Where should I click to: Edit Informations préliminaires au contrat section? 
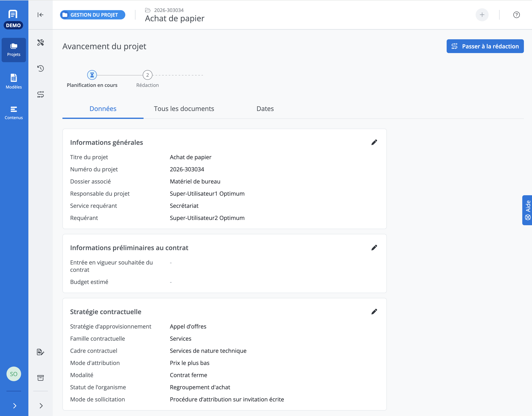pyautogui.click(x=374, y=248)
